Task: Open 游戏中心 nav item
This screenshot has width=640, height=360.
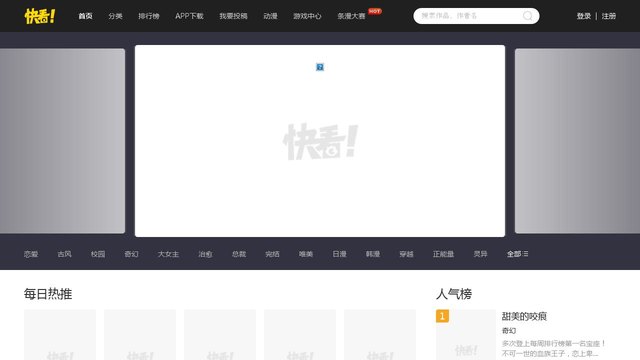Action: coord(307,16)
